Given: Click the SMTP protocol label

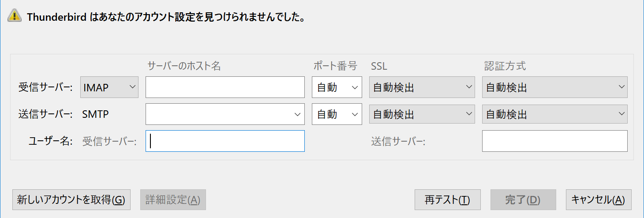Looking at the screenshot, I should (x=96, y=114).
